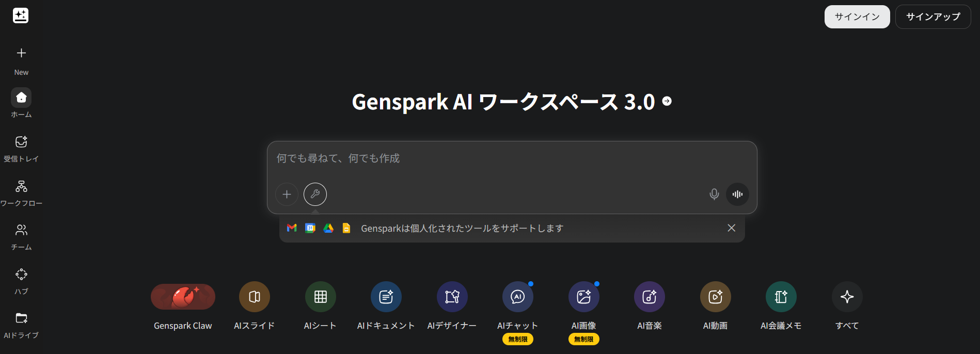Open チーム team in sidebar
Screen dimensions: 980x354
tap(21, 237)
